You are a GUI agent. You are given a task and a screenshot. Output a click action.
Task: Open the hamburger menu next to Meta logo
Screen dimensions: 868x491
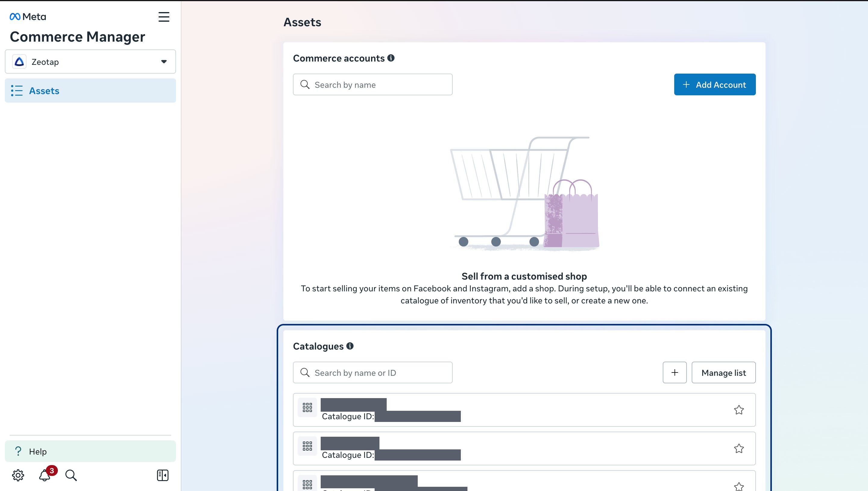click(x=164, y=17)
